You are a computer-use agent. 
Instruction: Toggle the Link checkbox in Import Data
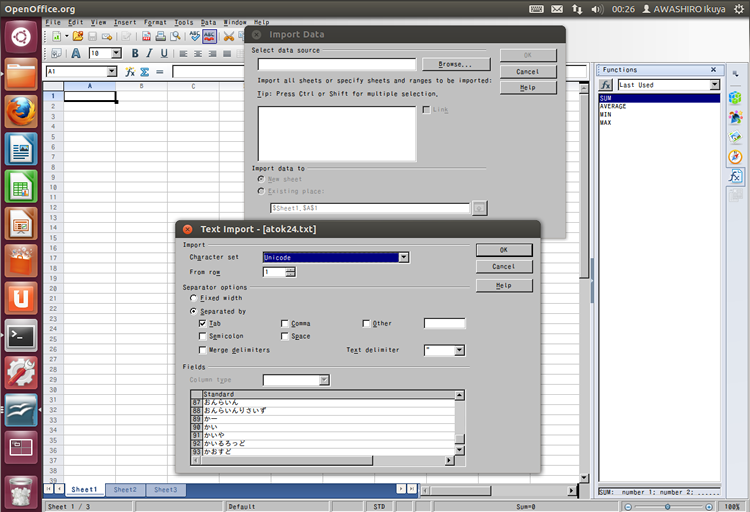(426, 110)
